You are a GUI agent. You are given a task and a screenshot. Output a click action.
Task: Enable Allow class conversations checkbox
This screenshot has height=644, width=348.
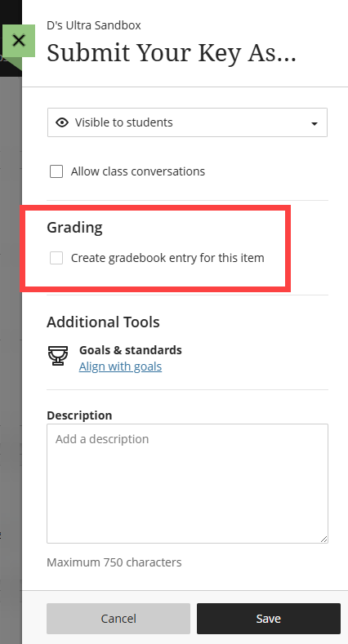56,171
